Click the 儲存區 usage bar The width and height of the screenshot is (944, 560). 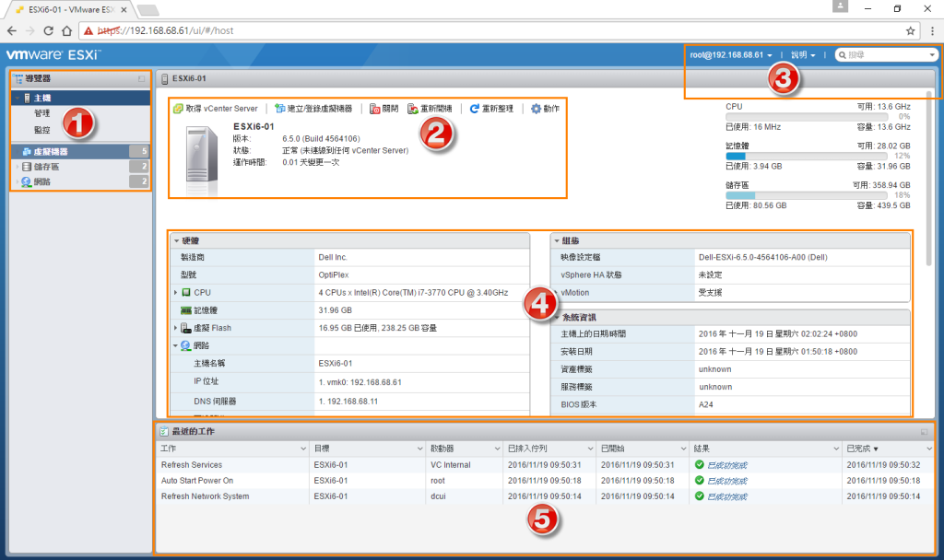pyautogui.click(x=806, y=195)
